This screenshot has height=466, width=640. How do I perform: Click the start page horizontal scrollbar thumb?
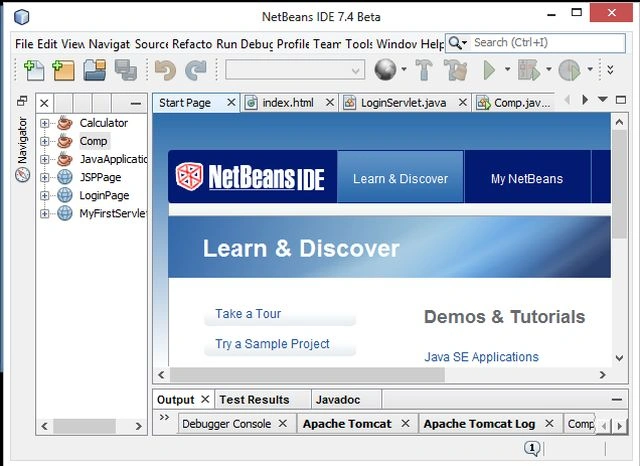[307, 375]
